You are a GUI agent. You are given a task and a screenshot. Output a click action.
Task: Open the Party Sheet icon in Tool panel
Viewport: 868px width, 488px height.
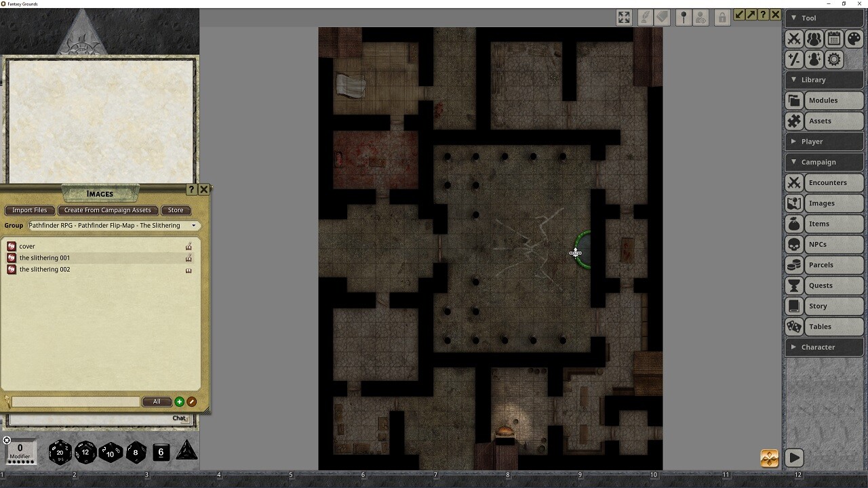point(813,39)
